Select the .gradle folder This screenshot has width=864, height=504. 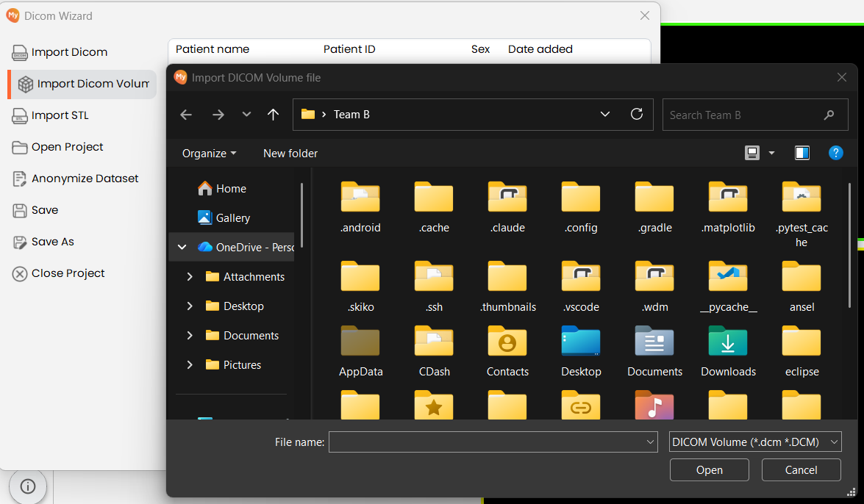[654, 207]
